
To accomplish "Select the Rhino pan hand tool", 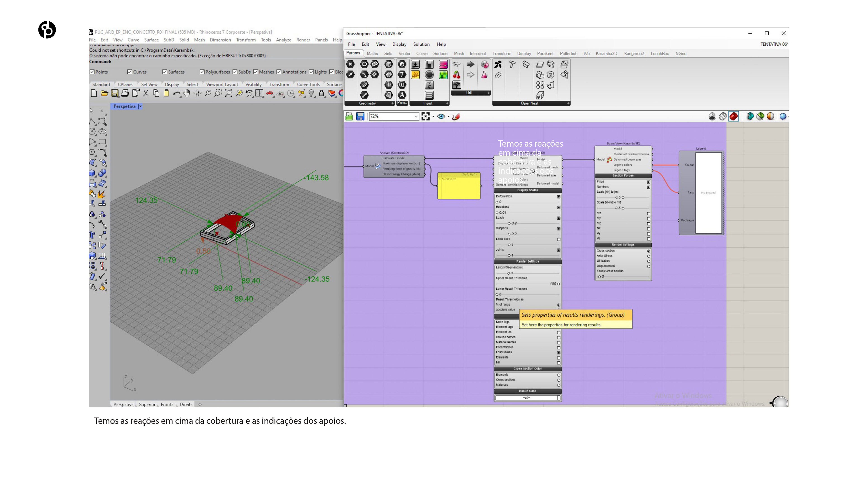I will pyautogui.click(x=187, y=94).
